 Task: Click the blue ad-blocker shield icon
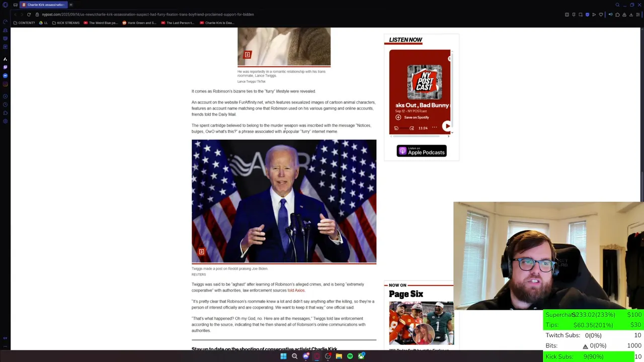pyautogui.click(x=587, y=15)
